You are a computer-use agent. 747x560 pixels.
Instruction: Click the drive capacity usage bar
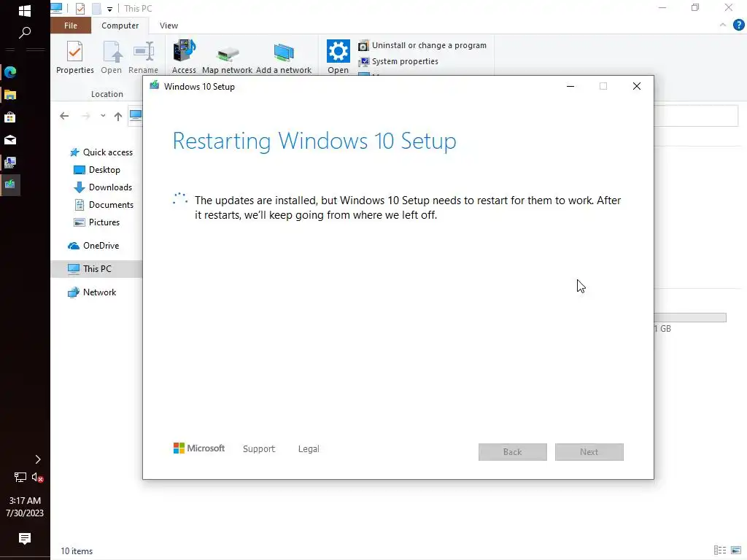coord(690,318)
